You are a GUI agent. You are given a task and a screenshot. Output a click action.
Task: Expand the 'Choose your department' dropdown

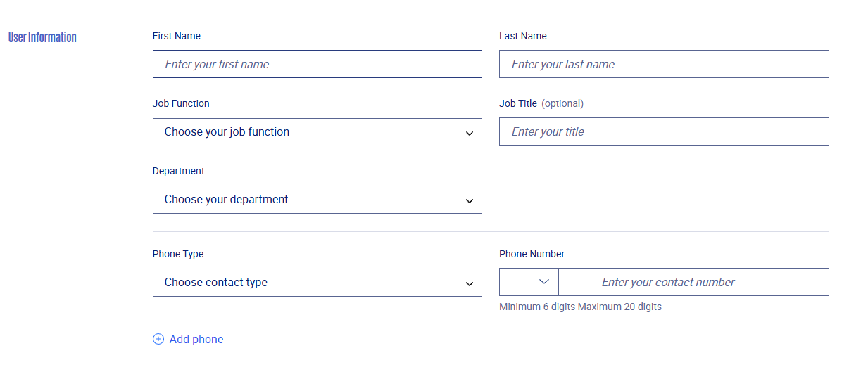[x=317, y=200]
